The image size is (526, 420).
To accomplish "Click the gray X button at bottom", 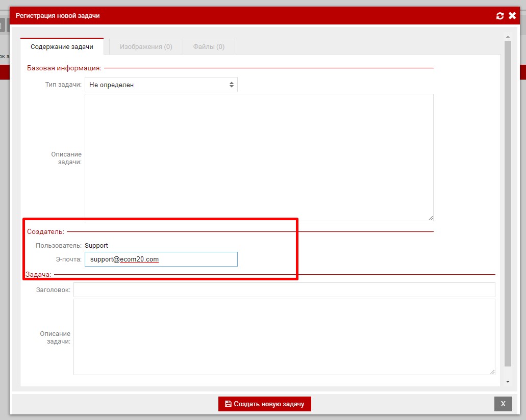I will pos(503,404).
